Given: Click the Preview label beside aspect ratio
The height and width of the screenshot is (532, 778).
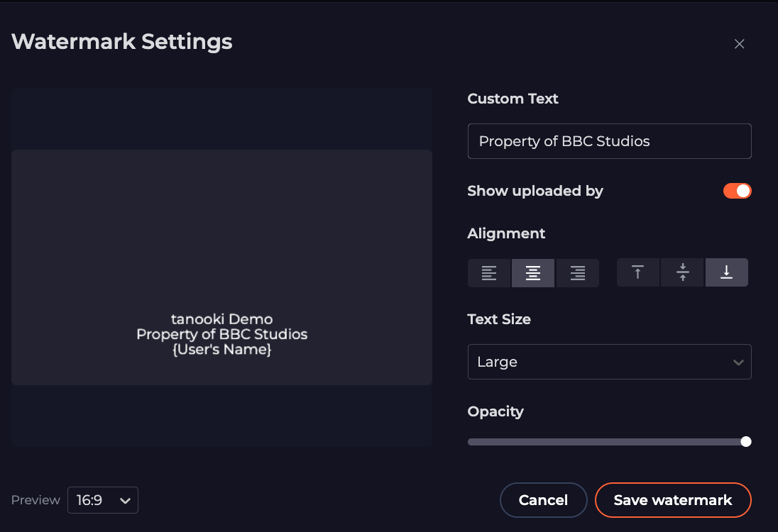Looking at the screenshot, I should [x=35, y=500].
